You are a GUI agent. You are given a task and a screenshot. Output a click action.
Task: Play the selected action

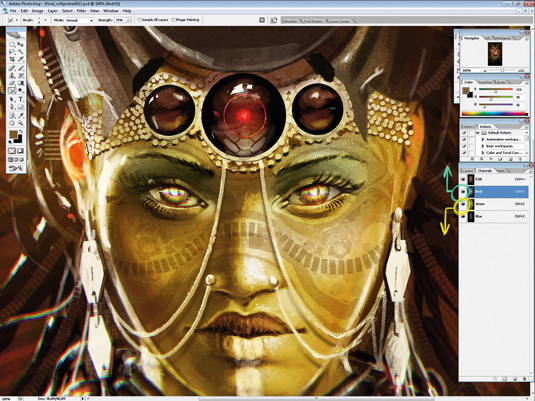(490, 159)
